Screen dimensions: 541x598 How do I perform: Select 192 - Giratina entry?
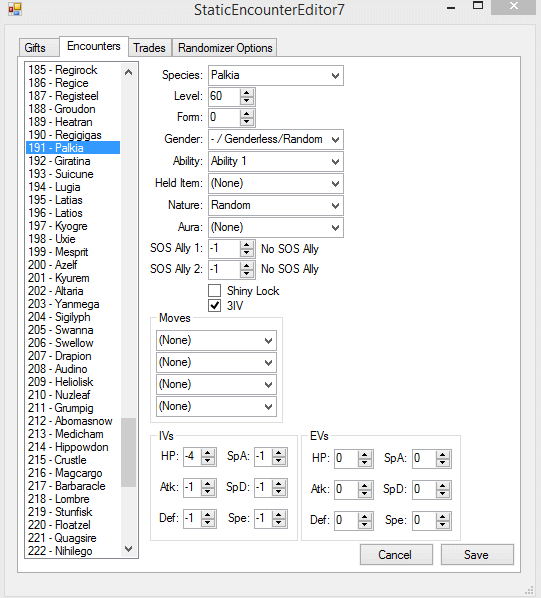[73, 161]
